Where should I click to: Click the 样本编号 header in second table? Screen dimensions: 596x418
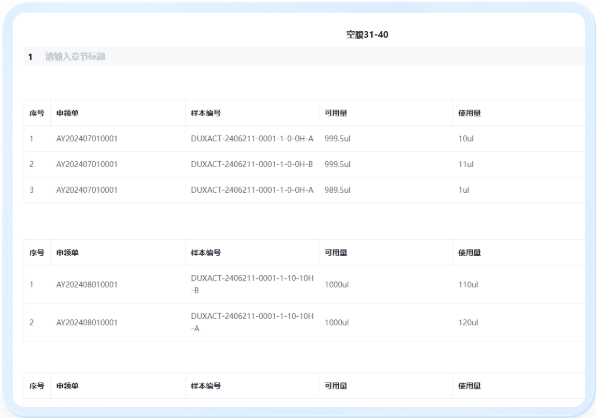pos(206,253)
